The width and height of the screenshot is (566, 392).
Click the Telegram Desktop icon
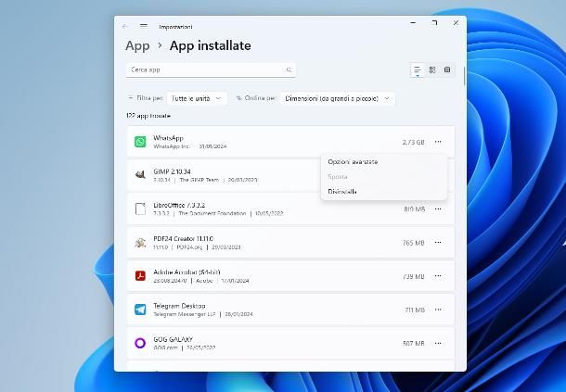pos(140,310)
